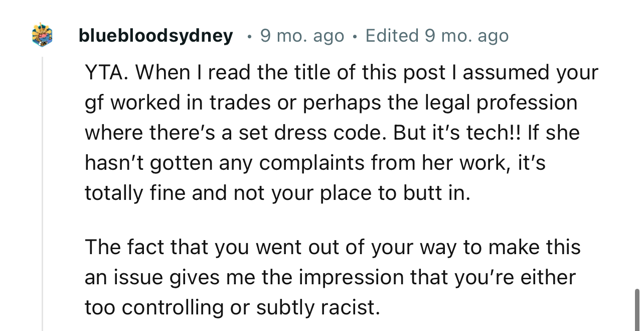
Task: Click the "9 mo. ago" timestamp
Action: [301, 35]
